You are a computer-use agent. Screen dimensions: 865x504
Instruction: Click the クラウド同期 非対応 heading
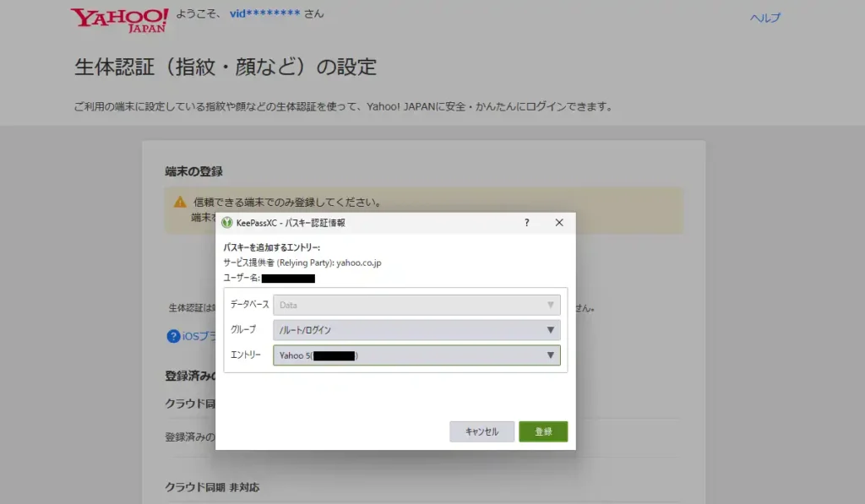coord(212,487)
